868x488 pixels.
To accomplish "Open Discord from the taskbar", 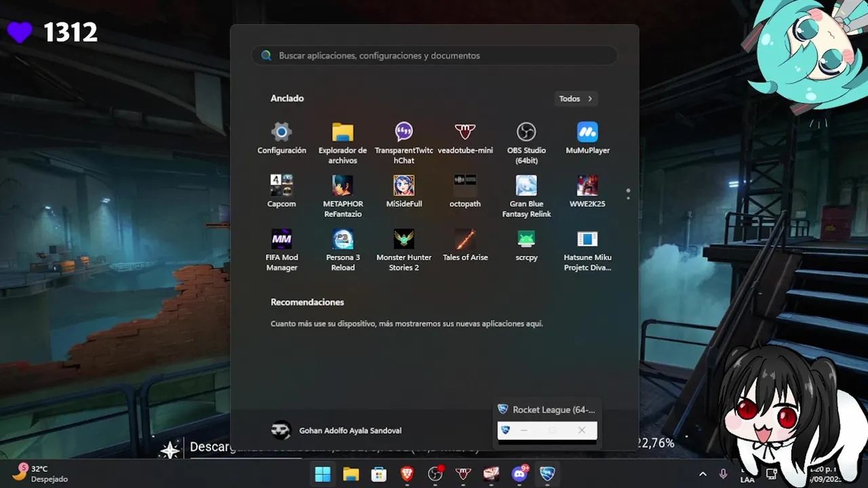I will pos(519,474).
